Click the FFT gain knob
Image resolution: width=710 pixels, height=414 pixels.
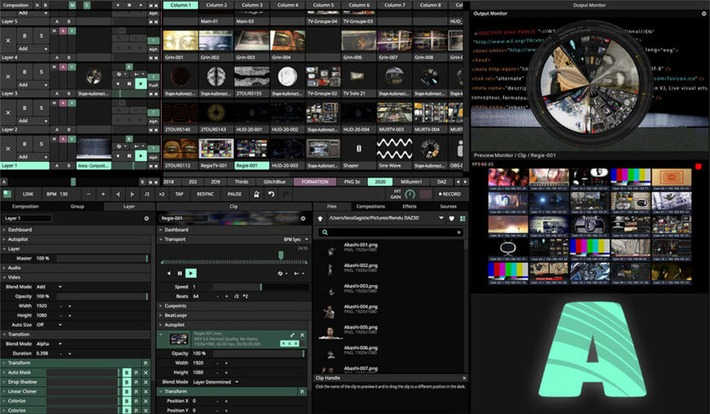(410, 194)
